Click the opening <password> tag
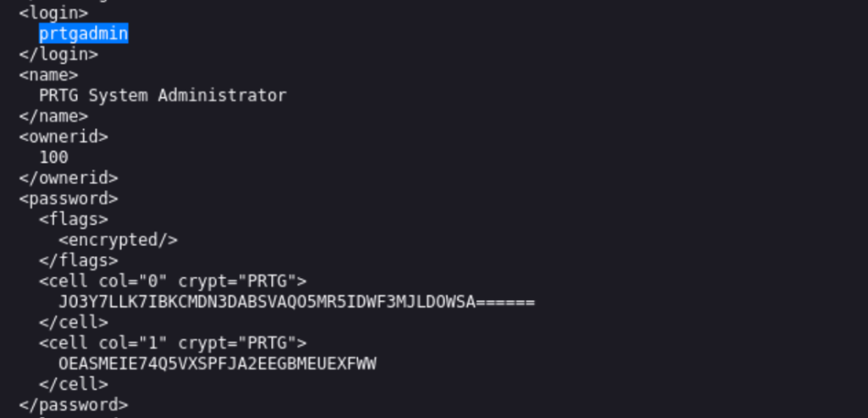Image resolution: width=868 pixels, height=418 pixels. (69, 198)
